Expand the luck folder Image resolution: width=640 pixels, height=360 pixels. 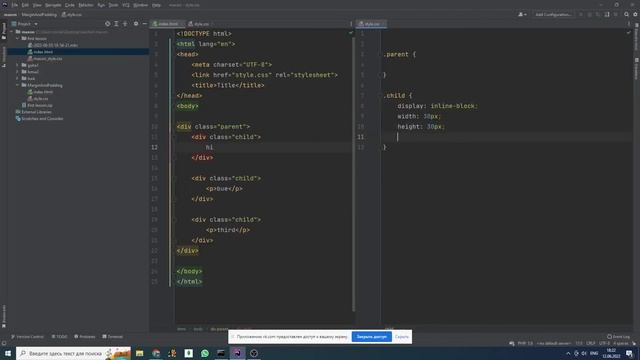(18, 78)
